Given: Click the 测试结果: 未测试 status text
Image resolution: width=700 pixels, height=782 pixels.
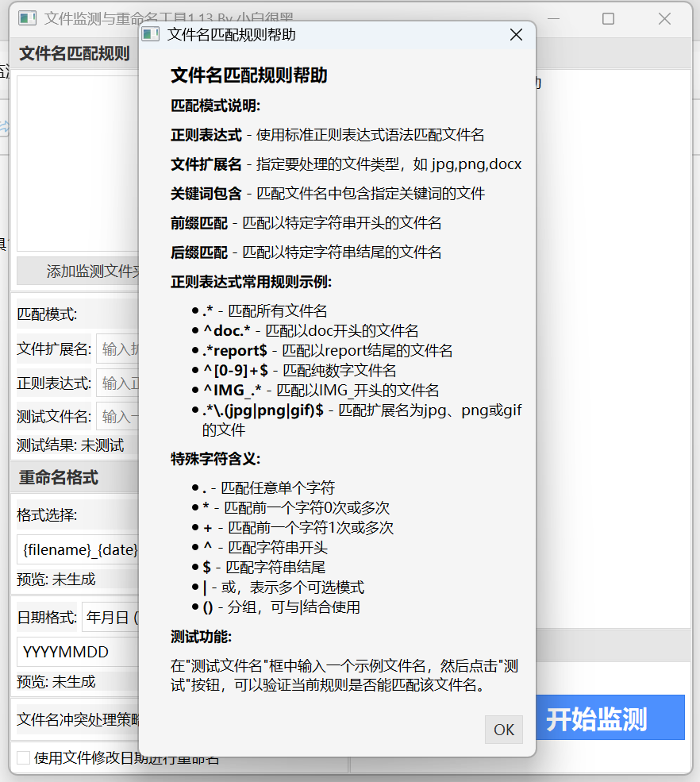Looking at the screenshot, I should coord(71,445).
